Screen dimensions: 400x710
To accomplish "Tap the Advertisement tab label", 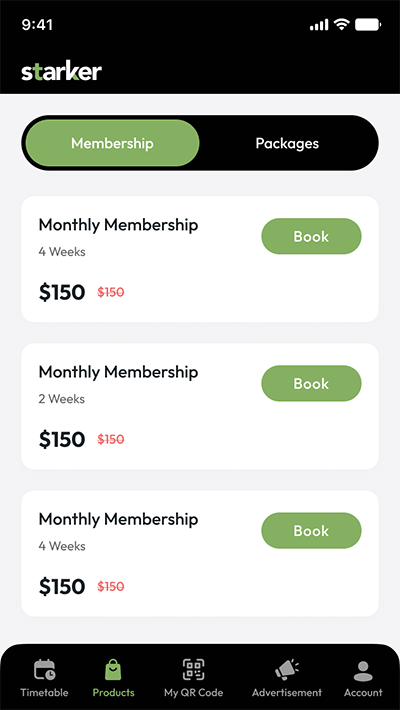I will [x=287, y=692].
